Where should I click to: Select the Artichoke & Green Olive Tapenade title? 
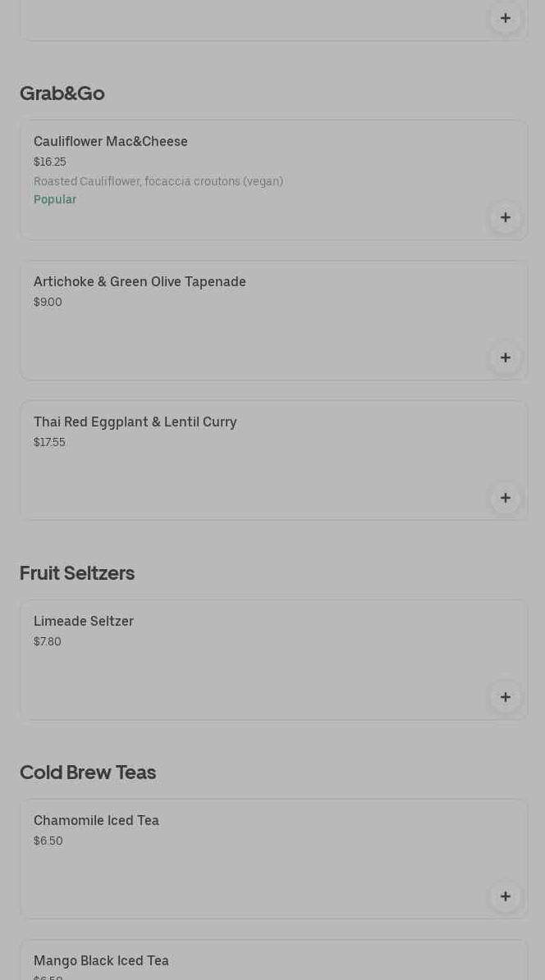click(x=140, y=282)
